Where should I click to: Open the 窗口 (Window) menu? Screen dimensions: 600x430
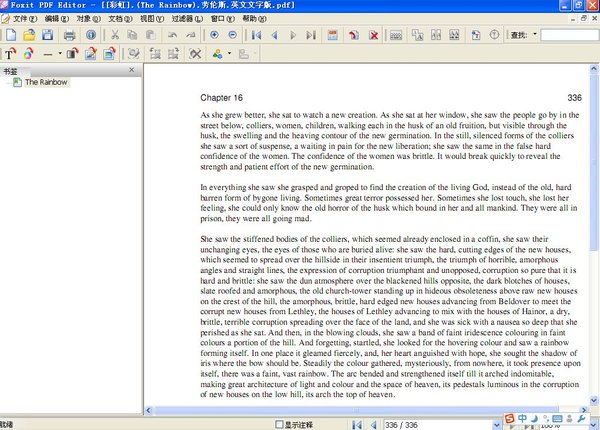tap(223, 18)
